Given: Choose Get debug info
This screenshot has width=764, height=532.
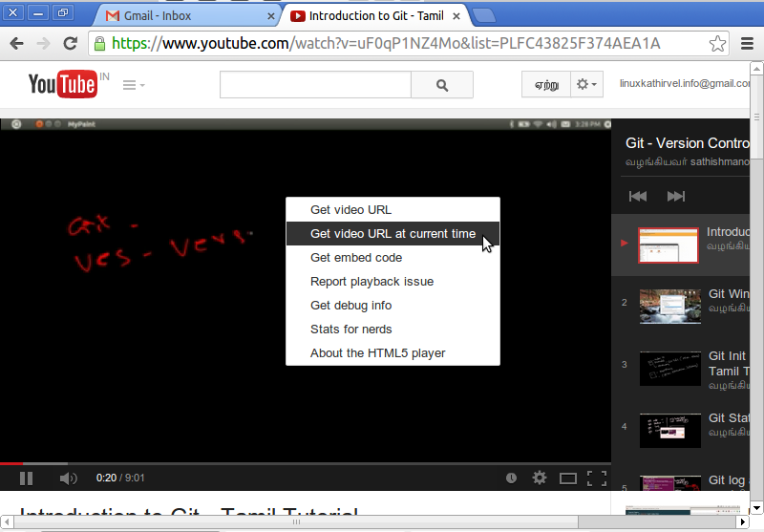Looking at the screenshot, I should 393,305.
